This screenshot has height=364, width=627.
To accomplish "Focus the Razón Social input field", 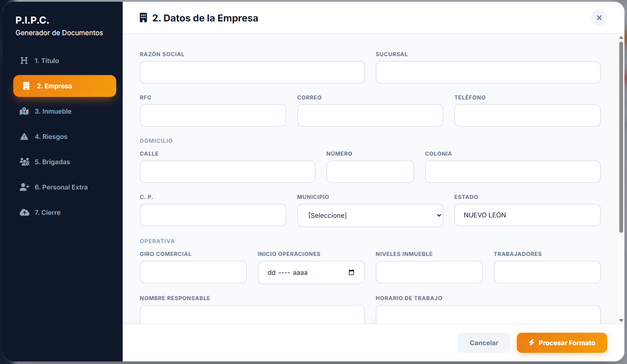I will 252,72.
